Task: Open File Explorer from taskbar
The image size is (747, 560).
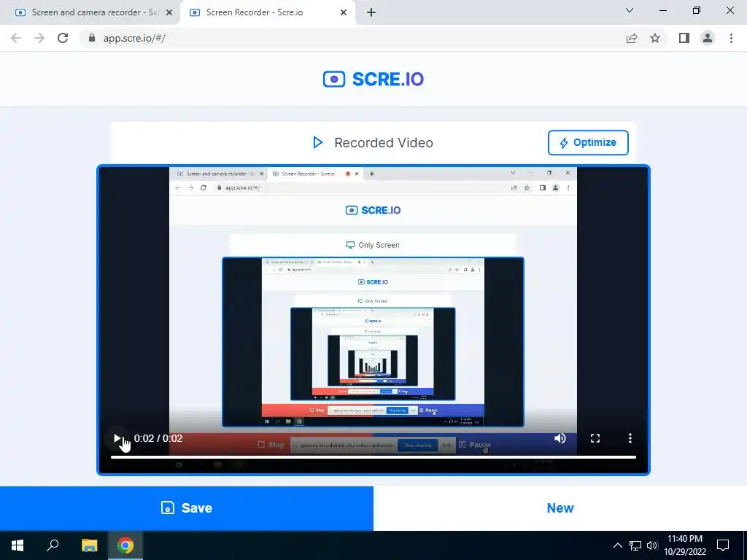Action: pyautogui.click(x=89, y=545)
